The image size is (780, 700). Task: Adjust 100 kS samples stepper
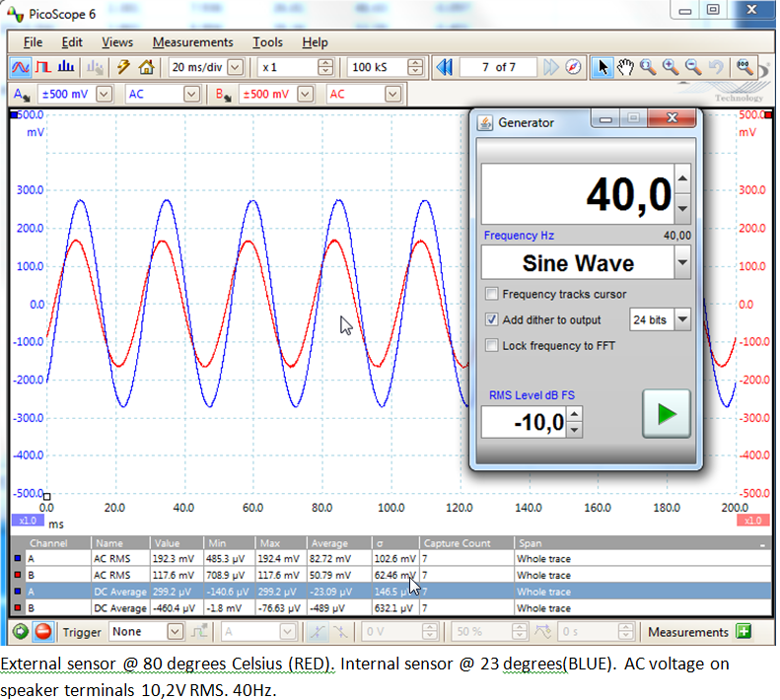(415, 67)
